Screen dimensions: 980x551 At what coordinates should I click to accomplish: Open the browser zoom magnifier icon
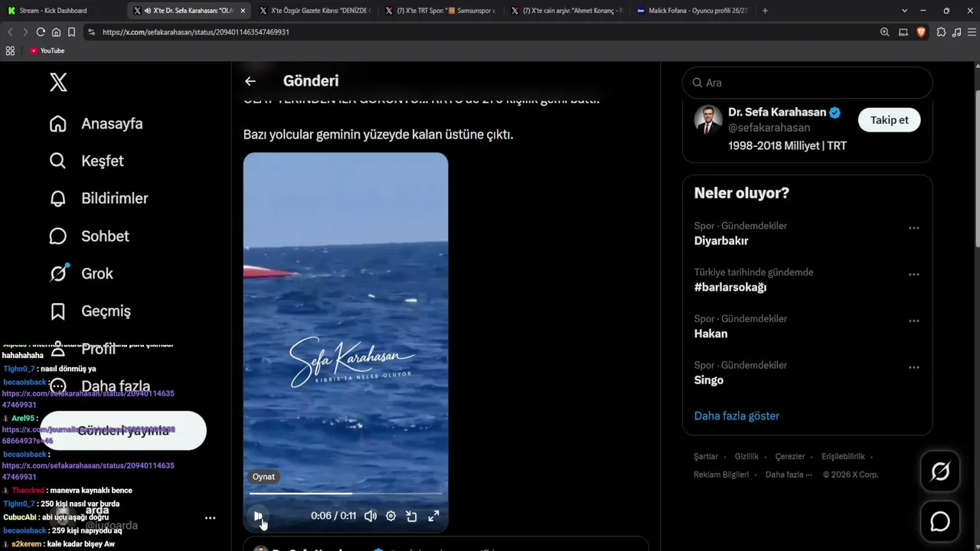coord(884,32)
